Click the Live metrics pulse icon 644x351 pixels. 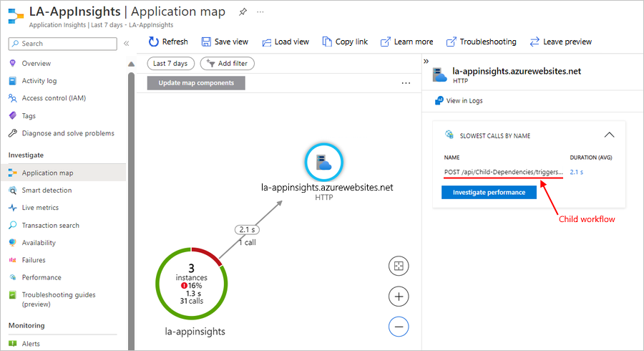pos(13,208)
